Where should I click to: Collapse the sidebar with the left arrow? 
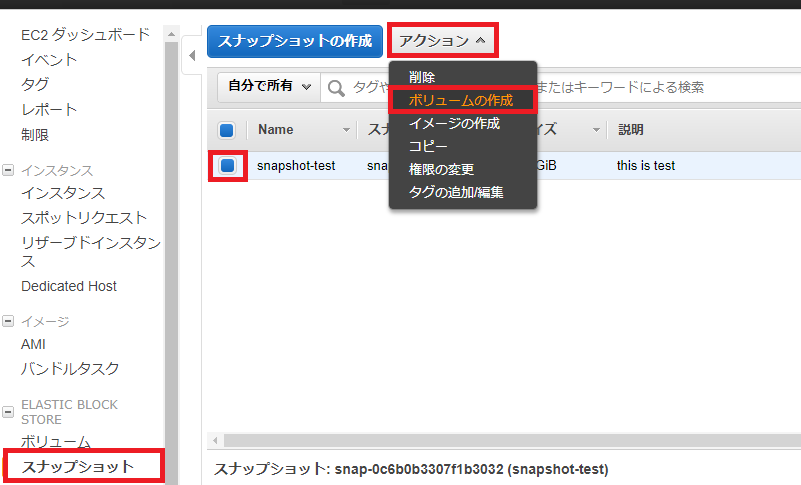pyautogui.click(x=192, y=55)
